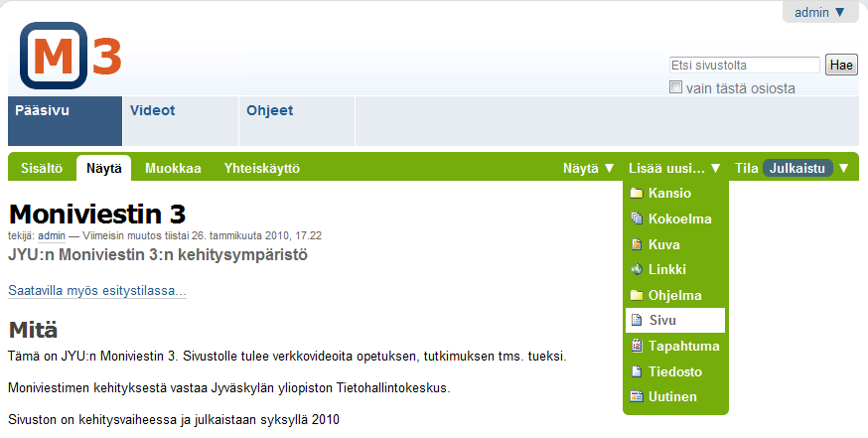This screenshot has height=438, width=868.
Task: Switch to the Muokkaa edit tab
Action: [173, 168]
